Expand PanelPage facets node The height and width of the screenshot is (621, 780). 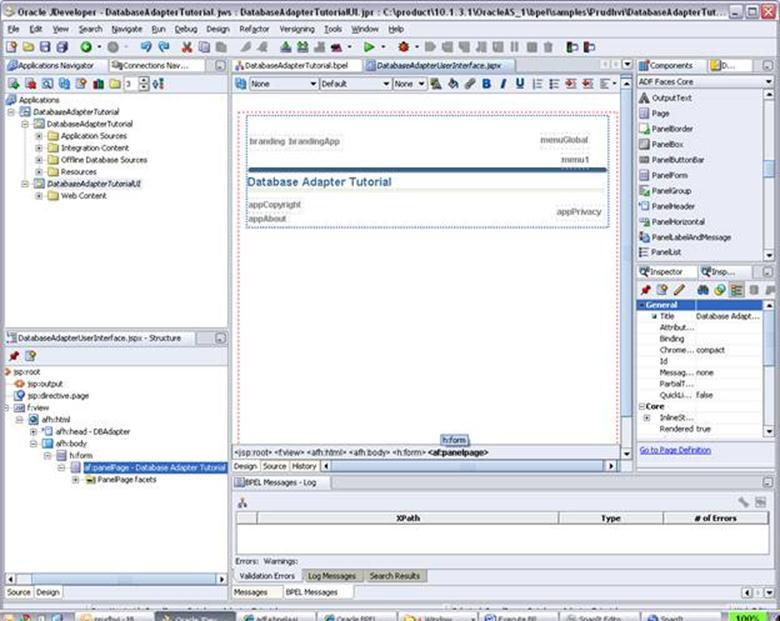pyautogui.click(x=75, y=480)
